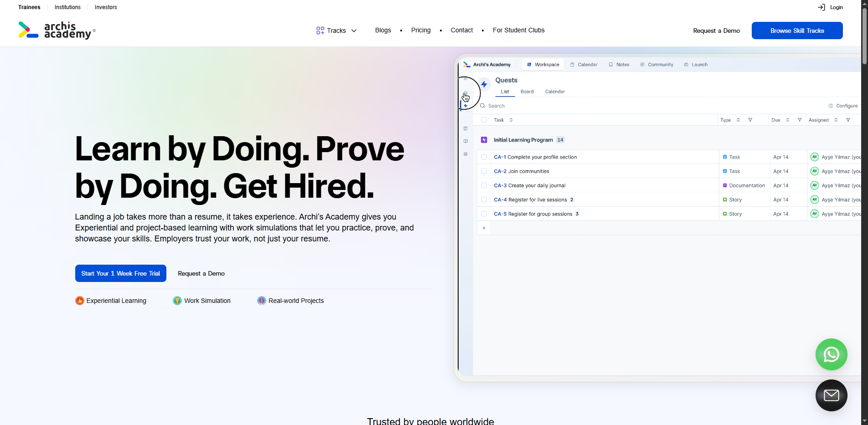Viewport: 868px width, 425px height.
Task: Sort by the Task column arrows
Action: 511,120
